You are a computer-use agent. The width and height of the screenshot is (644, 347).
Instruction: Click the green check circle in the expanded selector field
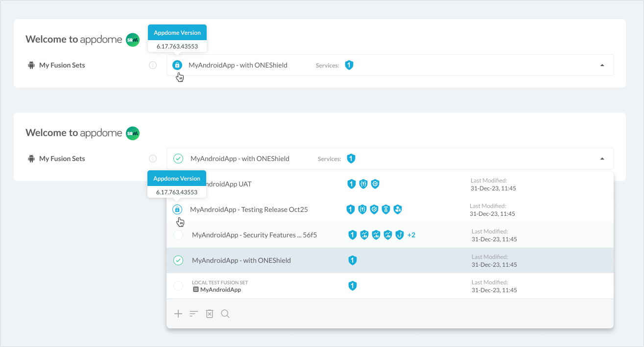coord(178,159)
